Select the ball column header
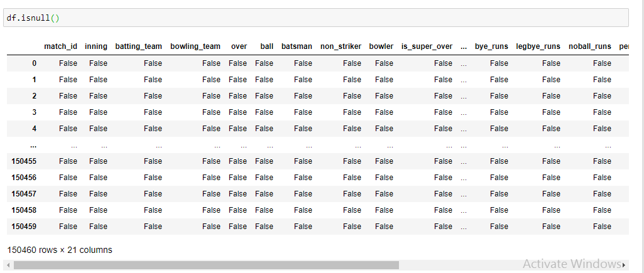This screenshot has height=273, width=644. coord(266,46)
